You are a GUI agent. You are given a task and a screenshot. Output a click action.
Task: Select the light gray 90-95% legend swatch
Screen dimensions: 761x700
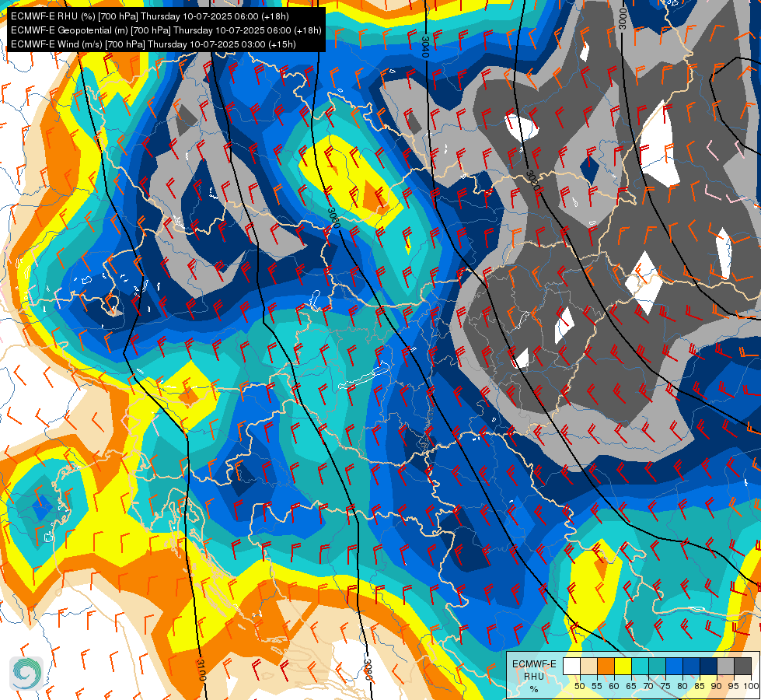pyautogui.click(x=725, y=666)
